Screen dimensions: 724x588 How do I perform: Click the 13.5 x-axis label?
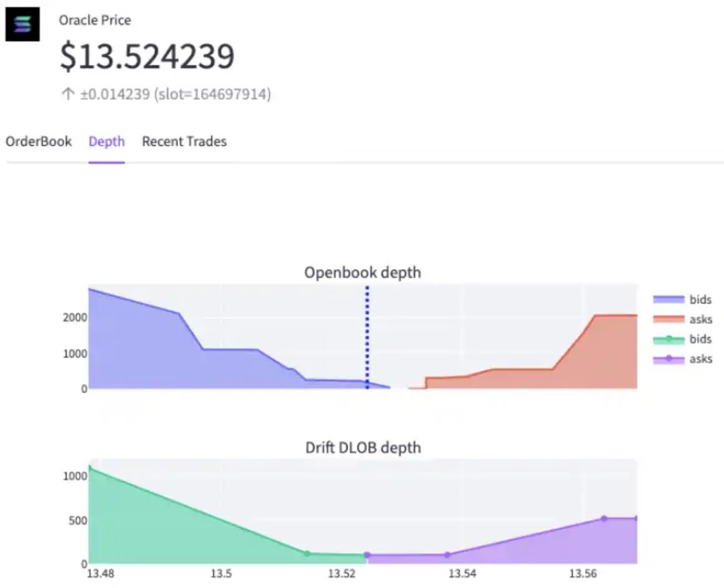(221, 574)
